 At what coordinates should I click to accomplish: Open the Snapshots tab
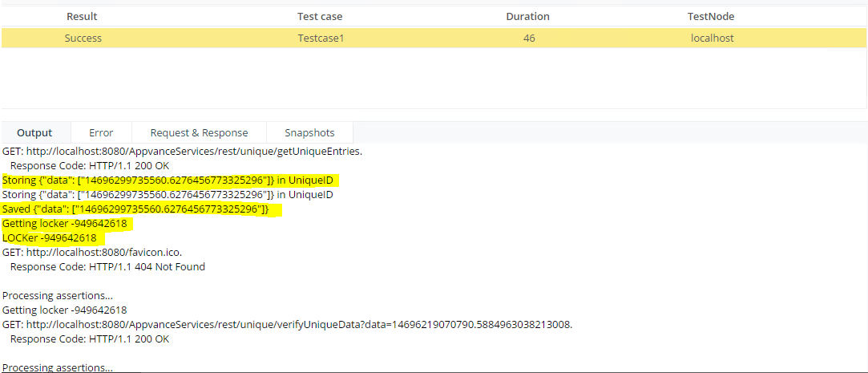310,133
